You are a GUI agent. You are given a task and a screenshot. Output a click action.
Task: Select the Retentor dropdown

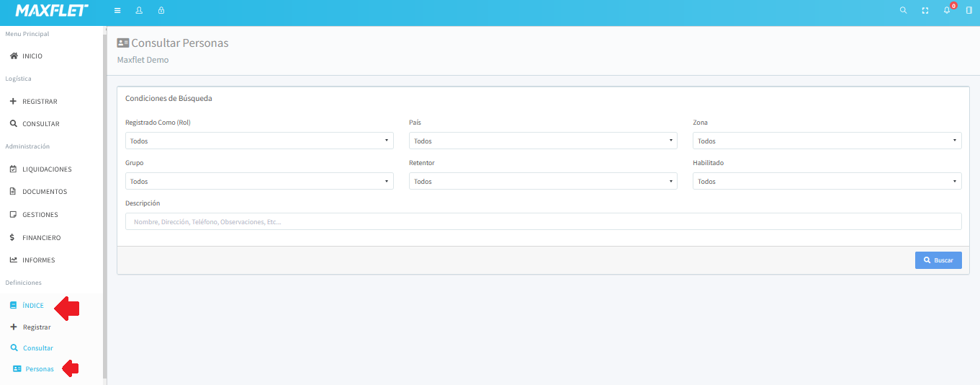point(543,181)
